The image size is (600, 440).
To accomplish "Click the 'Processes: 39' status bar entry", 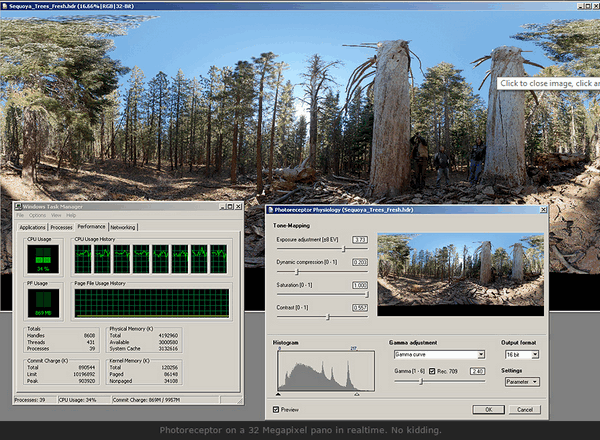I will (29, 400).
